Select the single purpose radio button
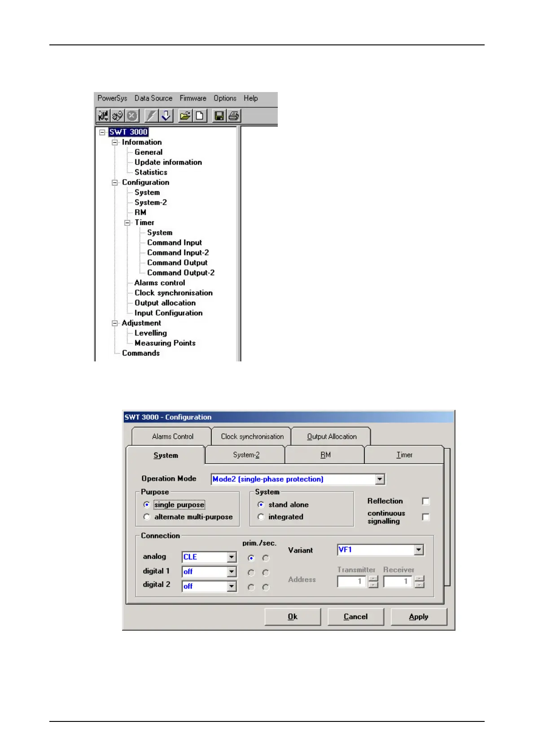534x756 pixels. pos(147,505)
